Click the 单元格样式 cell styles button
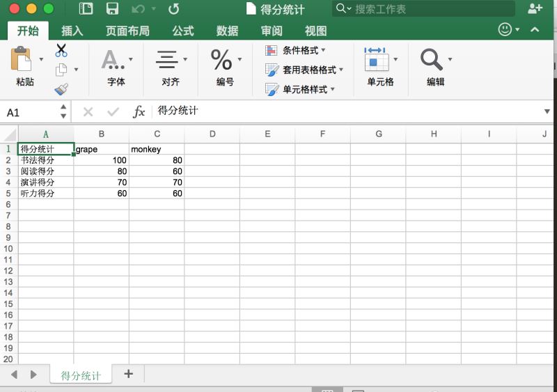Image resolution: width=557 pixels, height=392 pixels. [x=300, y=89]
